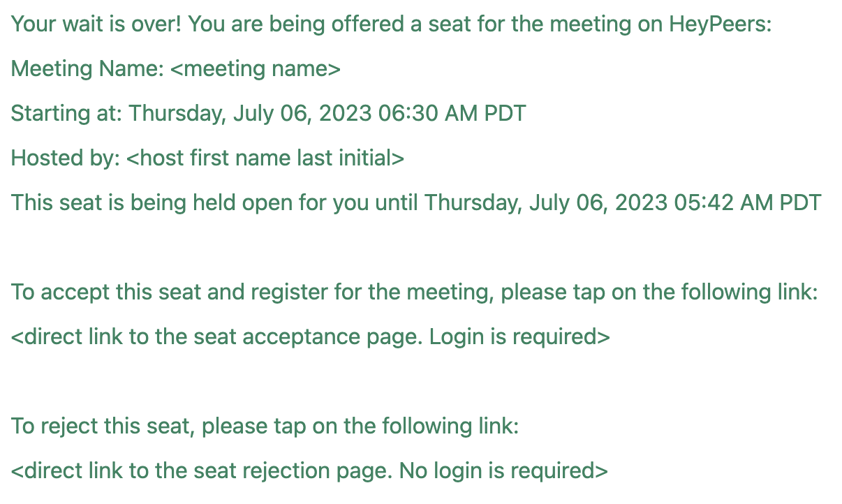Click the <host first name last initial> placeholder
The image size is (842, 504).
265,158
